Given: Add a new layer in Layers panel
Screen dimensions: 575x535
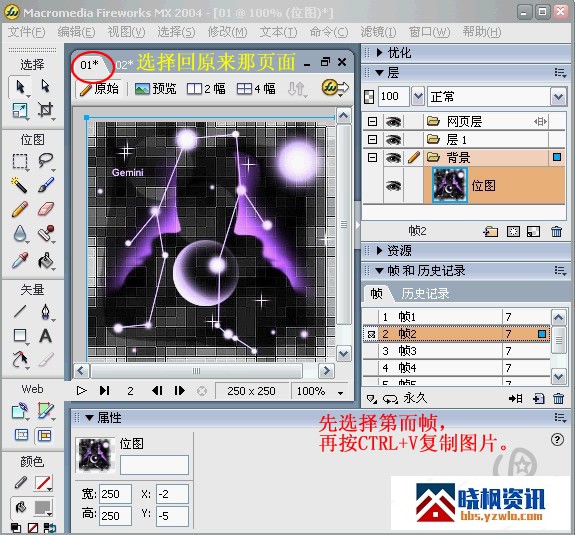Looking at the screenshot, I should pyautogui.click(x=491, y=231).
